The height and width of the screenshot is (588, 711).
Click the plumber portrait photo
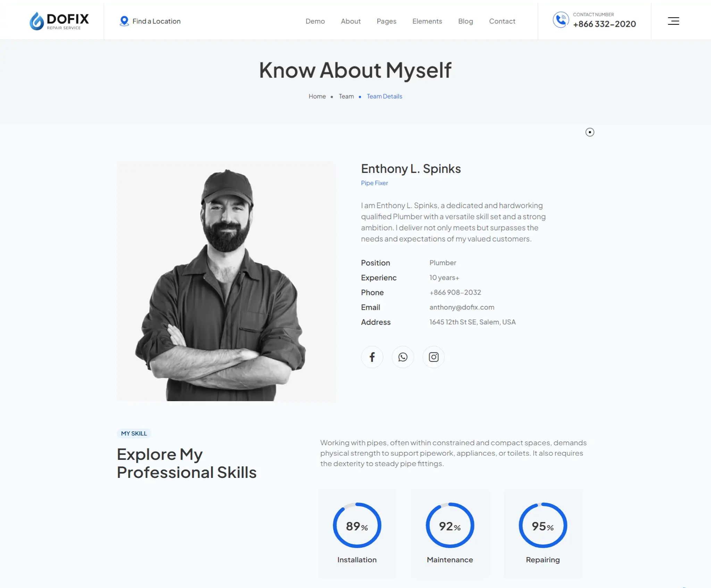(x=226, y=281)
